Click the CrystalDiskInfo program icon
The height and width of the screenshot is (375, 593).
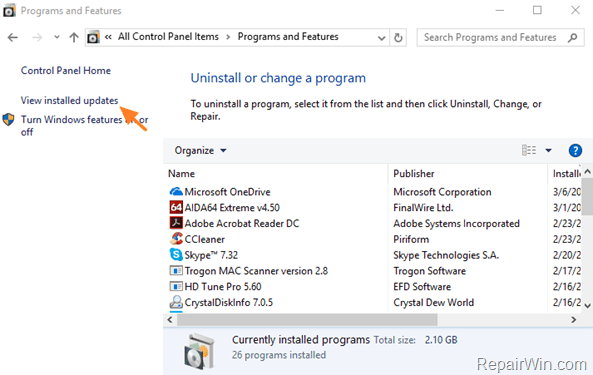(x=176, y=302)
